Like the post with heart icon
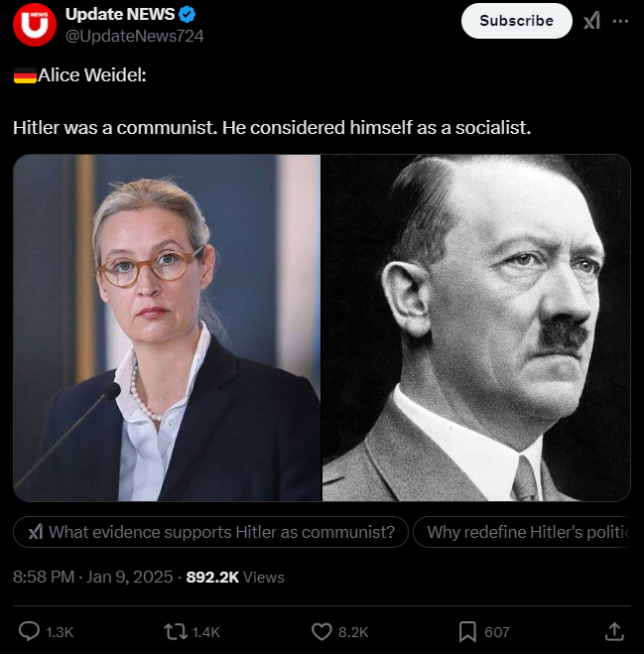The width and height of the screenshot is (644, 654). [x=322, y=631]
